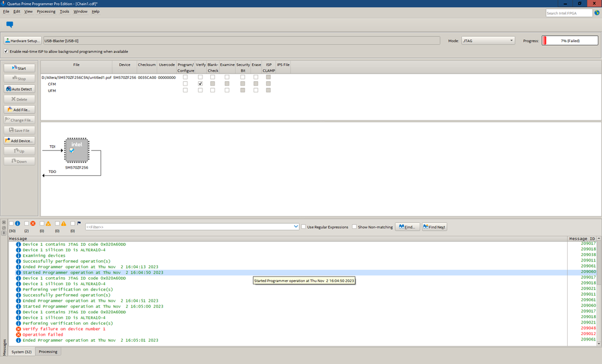Click the globe icon beside the search box
The width and height of the screenshot is (602, 364).
click(596, 13)
